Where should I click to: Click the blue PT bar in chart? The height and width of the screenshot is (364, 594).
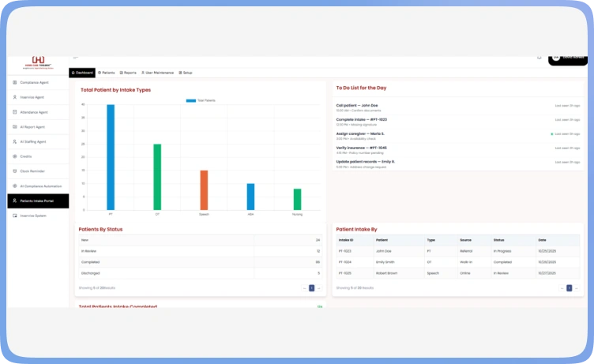tap(111, 157)
